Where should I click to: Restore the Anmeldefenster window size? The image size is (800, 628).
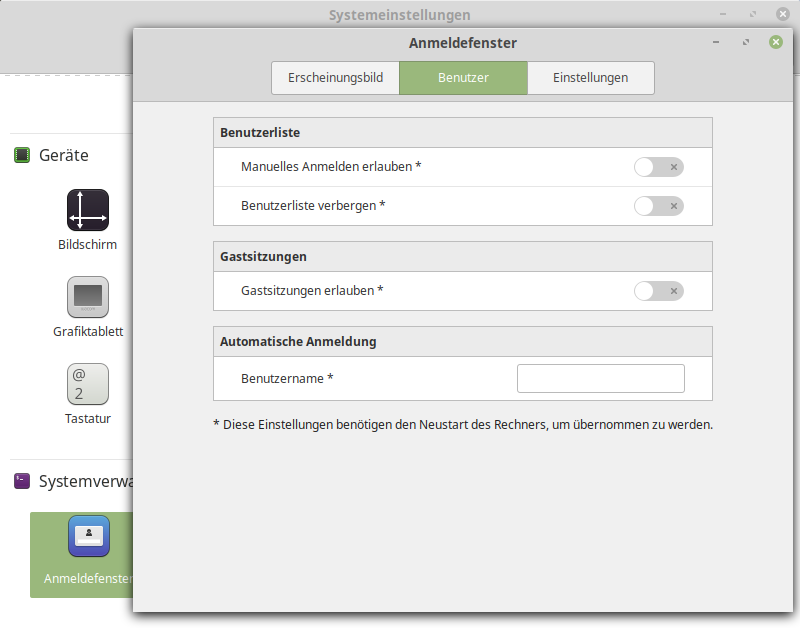[744, 43]
